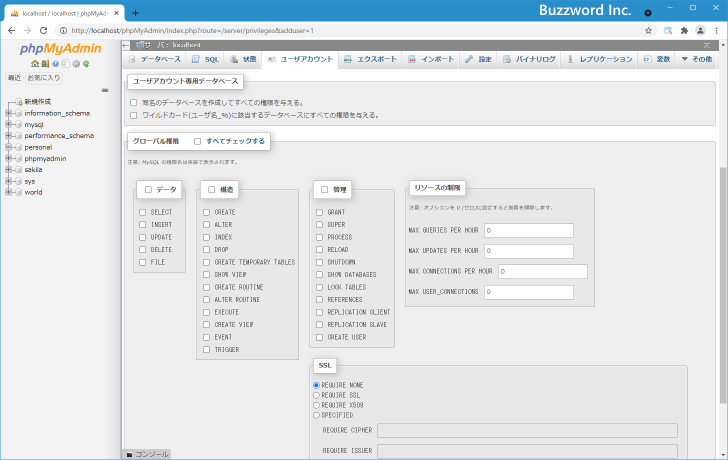Viewport: 728px width, 460px height.
Task: Open phpMyAdmin documentation blue icon
Action: click(x=55, y=64)
